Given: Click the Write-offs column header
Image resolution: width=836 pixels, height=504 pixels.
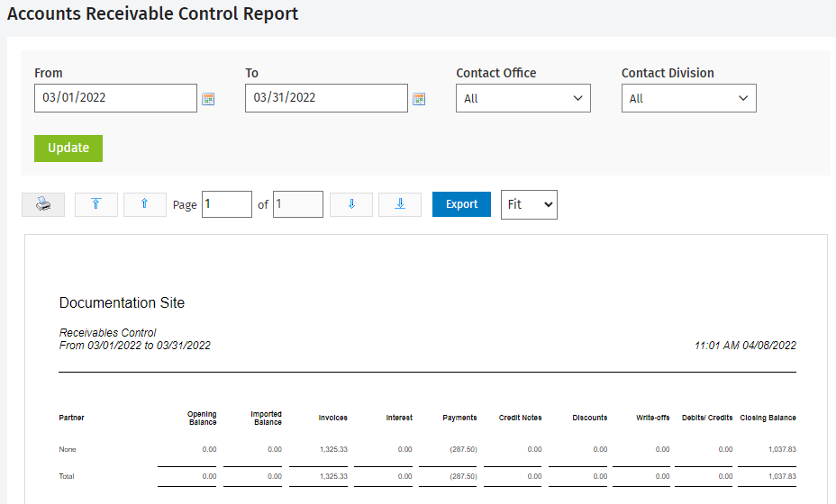Looking at the screenshot, I should click(x=652, y=418).
